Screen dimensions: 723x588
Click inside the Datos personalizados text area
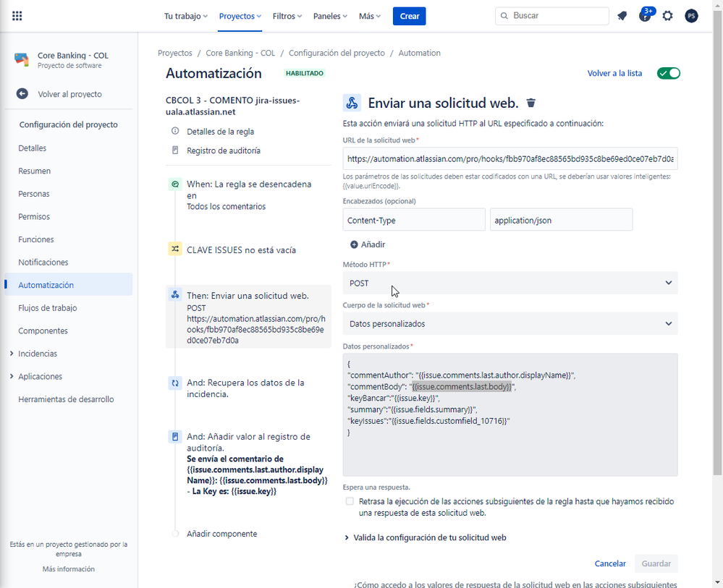(510, 414)
